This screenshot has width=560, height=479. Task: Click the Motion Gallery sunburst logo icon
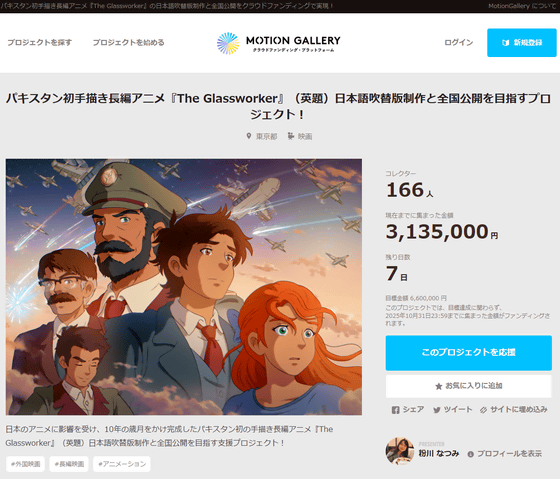[228, 43]
